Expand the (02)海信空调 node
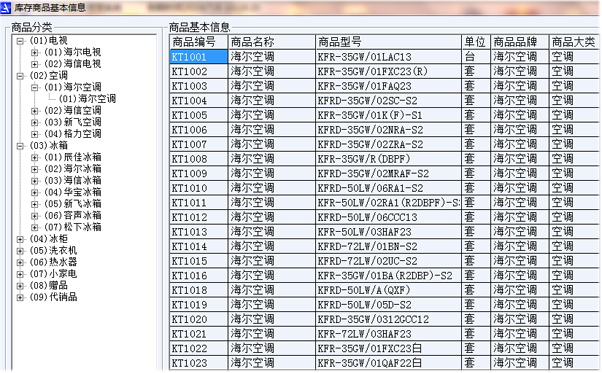 pyautogui.click(x=35, y=111)
